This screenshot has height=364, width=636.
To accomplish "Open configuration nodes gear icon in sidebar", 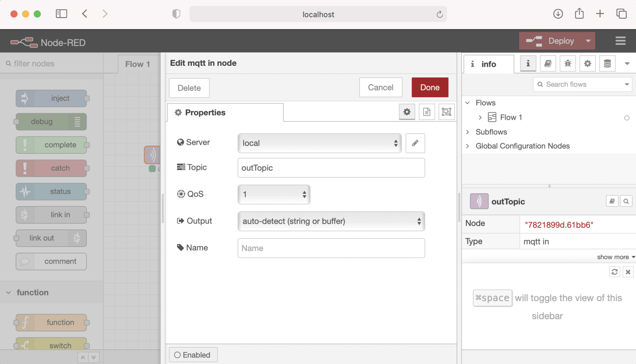I will [x=587, y=64].
